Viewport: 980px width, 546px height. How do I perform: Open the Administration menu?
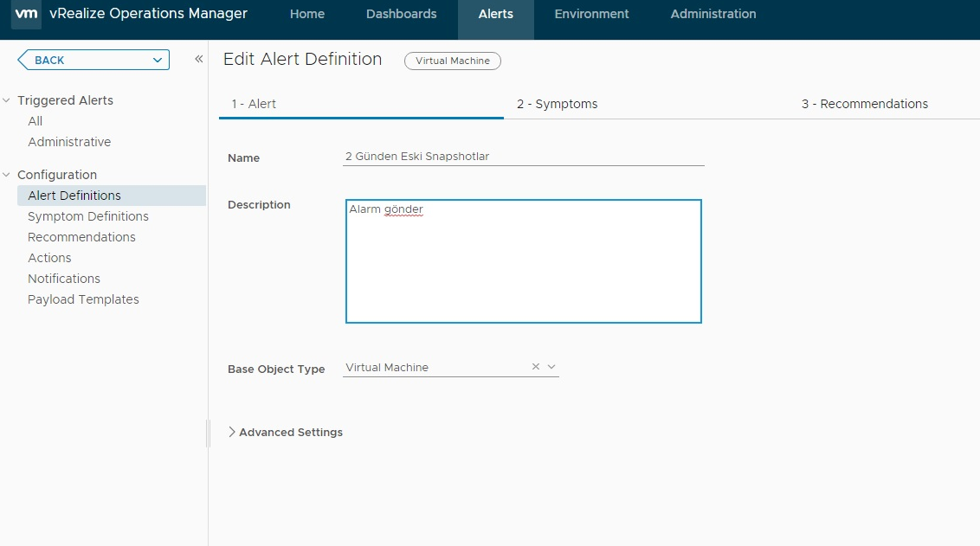[712, 14]
